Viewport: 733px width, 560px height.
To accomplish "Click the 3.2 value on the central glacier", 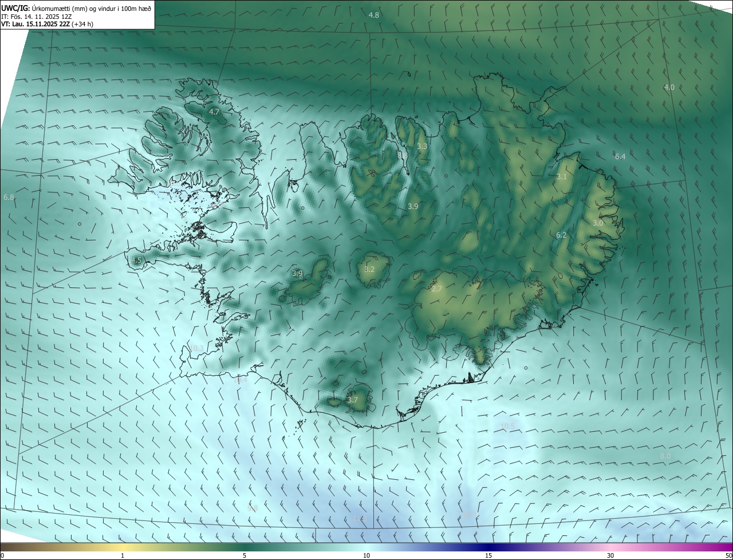I will pos(369,269).
